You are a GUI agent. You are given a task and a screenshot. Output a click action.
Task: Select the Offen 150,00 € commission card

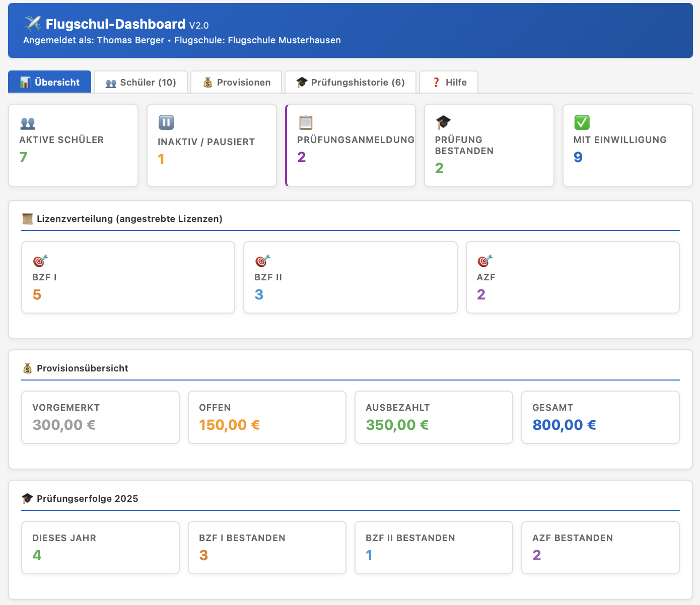[267, 417]
